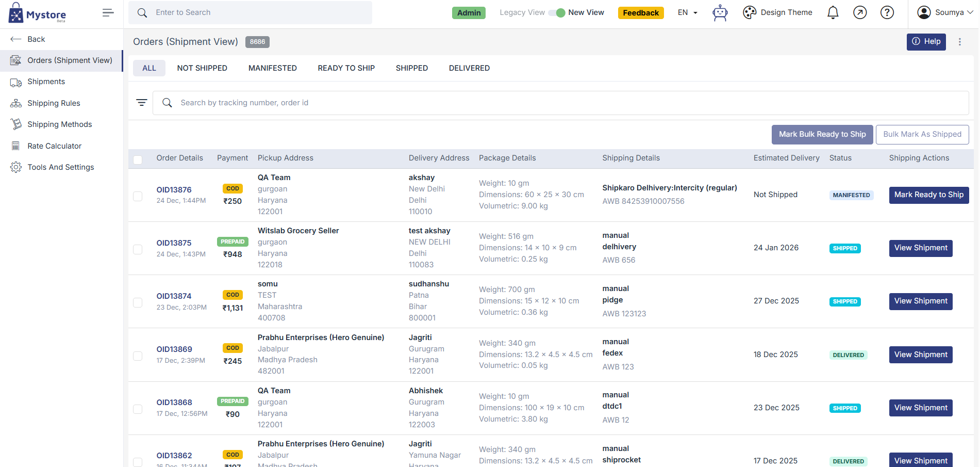Open the filter icon beside search
The image size is (980, 467).
tap(141, 103)
